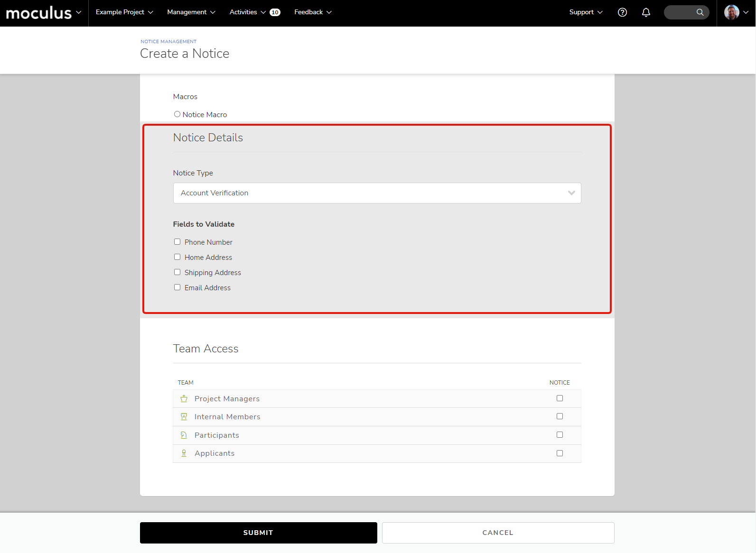Open the Notice Type dropdown
Image resolution: width=756 pixels, height=553 pixels.
pyautogui.click(x=377, y=193)
